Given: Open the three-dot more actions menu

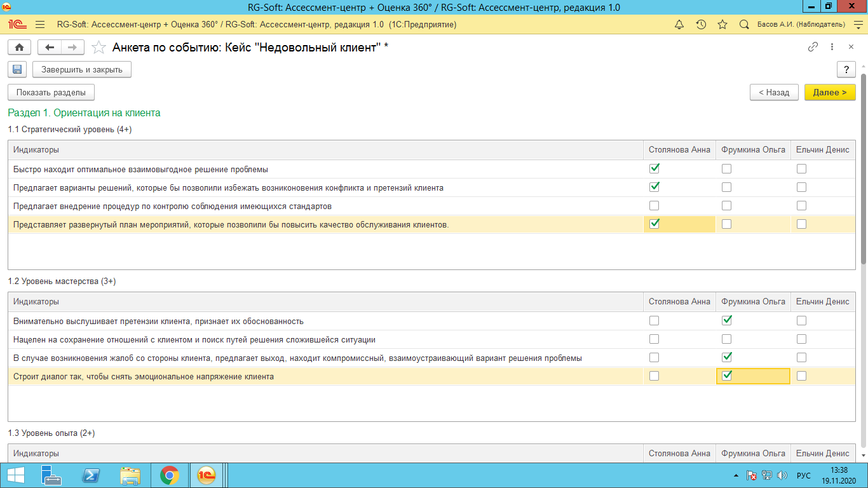Looking at the screenshot, I should coord(832,47).
